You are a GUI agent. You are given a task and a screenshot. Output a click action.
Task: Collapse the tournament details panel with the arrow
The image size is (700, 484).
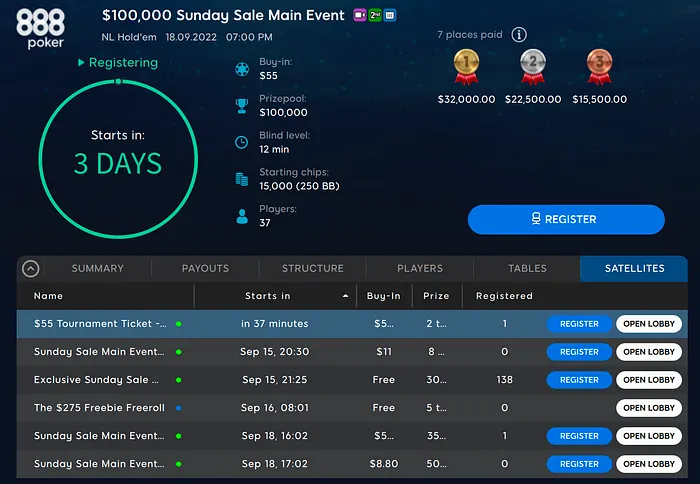[x=30, y=268]
